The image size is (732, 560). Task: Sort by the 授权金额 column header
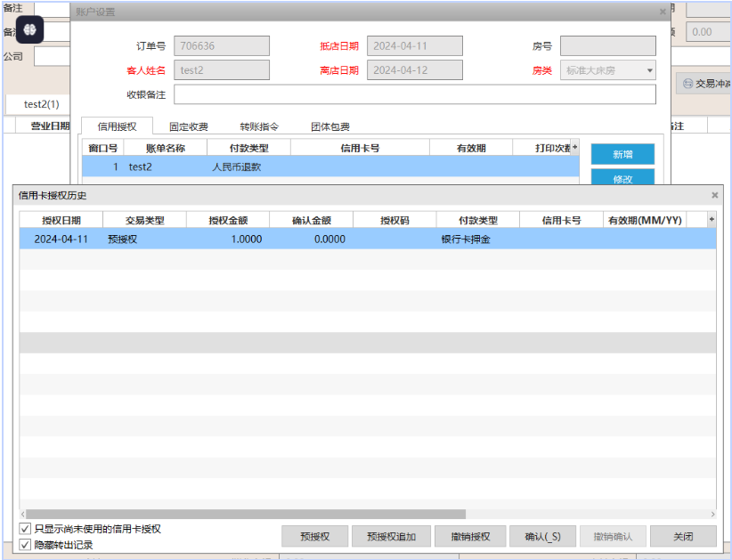tap(228, 220)
